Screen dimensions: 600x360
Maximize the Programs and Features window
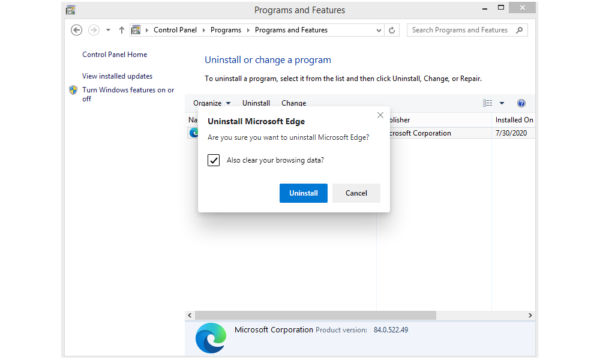click(x=501, y=8)
